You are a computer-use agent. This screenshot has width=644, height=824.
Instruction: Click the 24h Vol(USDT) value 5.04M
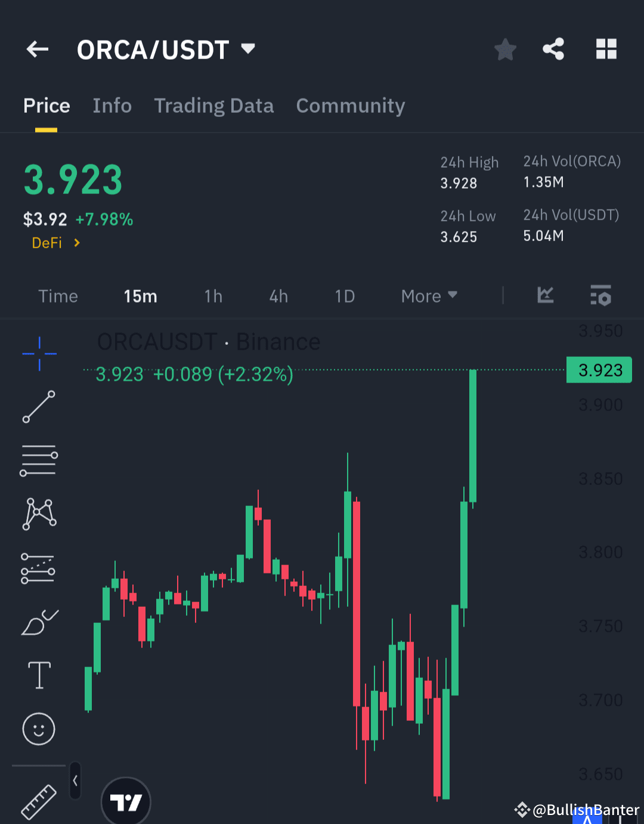(543, 236)
